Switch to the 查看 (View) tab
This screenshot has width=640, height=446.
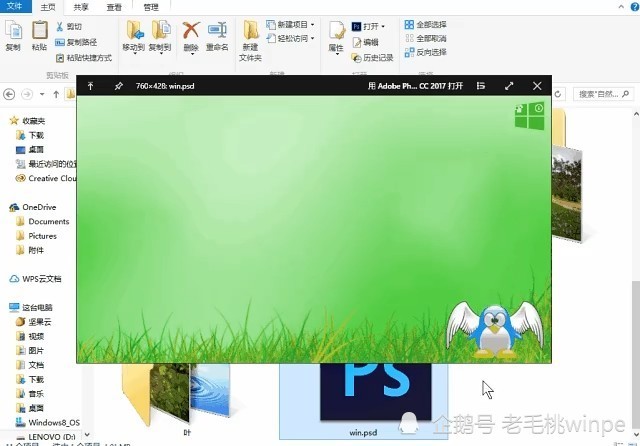click(x=114, y=7)
